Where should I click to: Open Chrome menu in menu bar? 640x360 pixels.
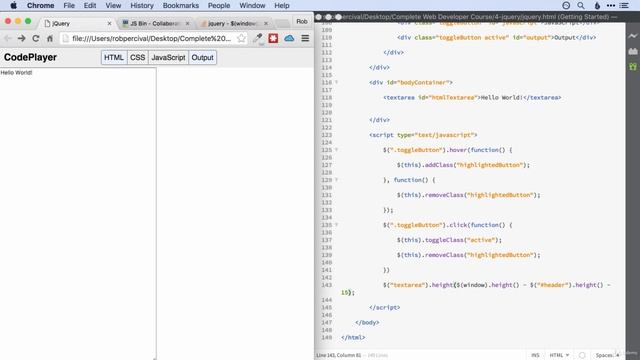tap(40, 5)
